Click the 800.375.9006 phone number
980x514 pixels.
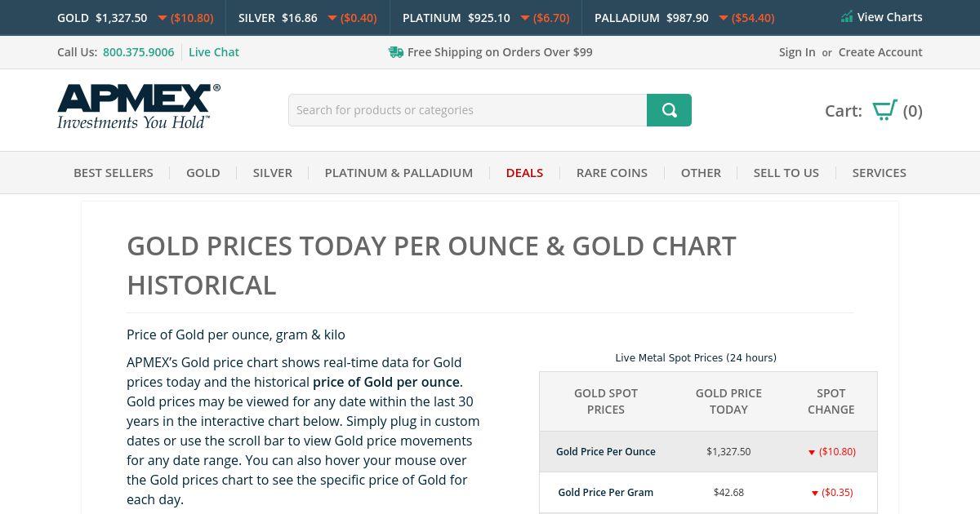(x=139, y=52)
